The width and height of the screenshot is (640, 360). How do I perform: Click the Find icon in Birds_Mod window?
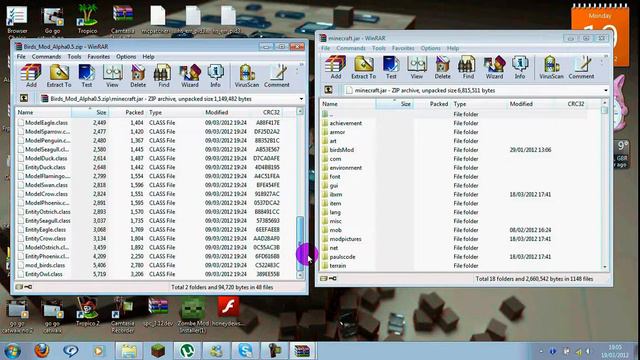(x=163, y=76)
